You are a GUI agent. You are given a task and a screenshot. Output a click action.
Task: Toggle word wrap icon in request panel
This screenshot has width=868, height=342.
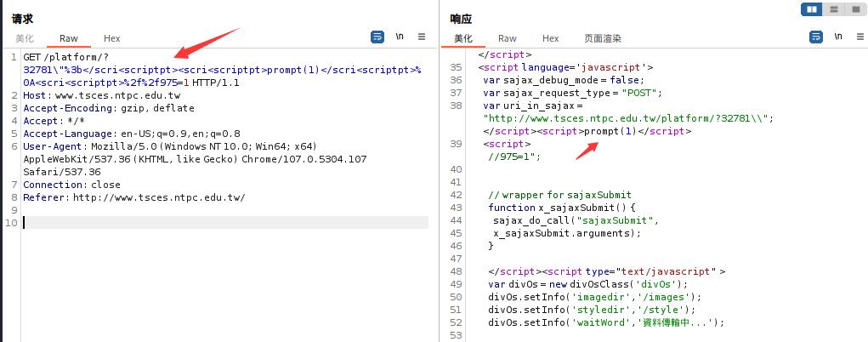(377, 37)
